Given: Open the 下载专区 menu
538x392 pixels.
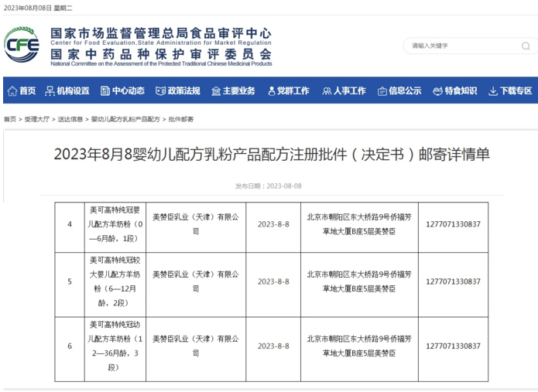Looking at the screenshot, I should click(516, 90).
